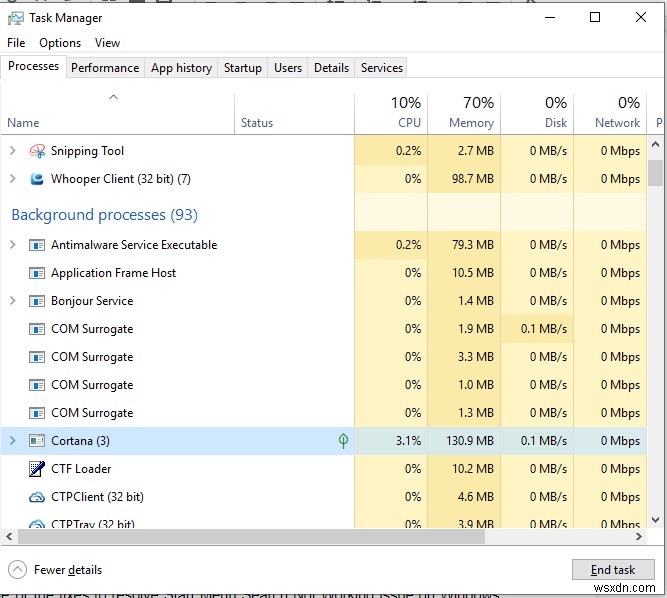Sort processes by CPU column

[391, 113]
